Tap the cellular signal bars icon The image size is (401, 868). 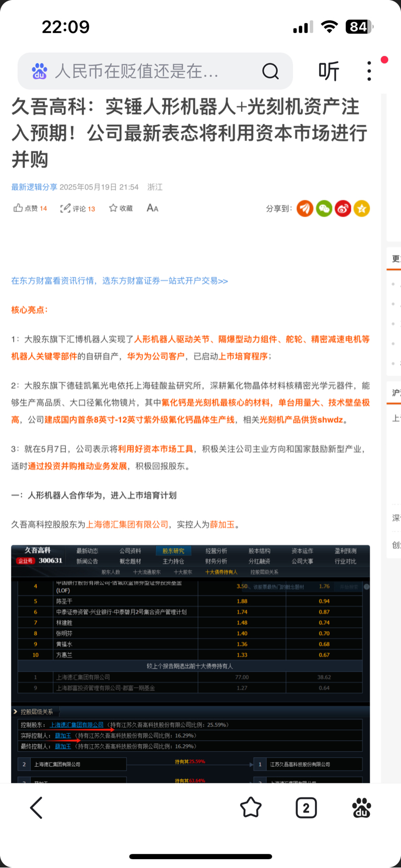click(x=303, y=27)
